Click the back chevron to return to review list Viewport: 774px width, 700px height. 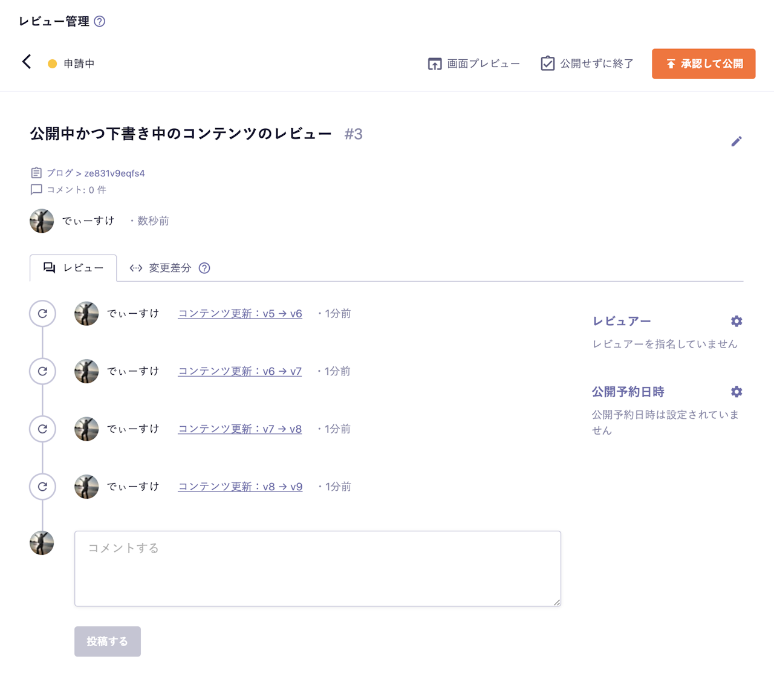(26, 62)
